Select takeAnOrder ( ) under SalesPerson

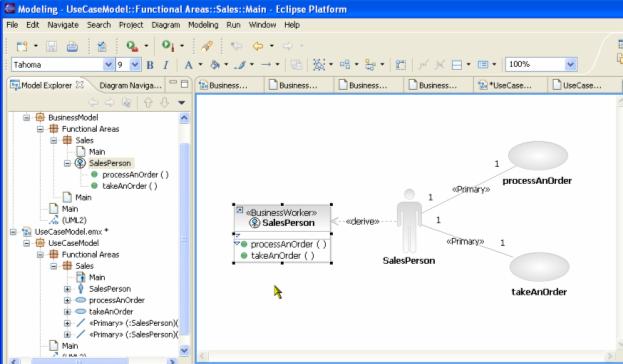130,186
